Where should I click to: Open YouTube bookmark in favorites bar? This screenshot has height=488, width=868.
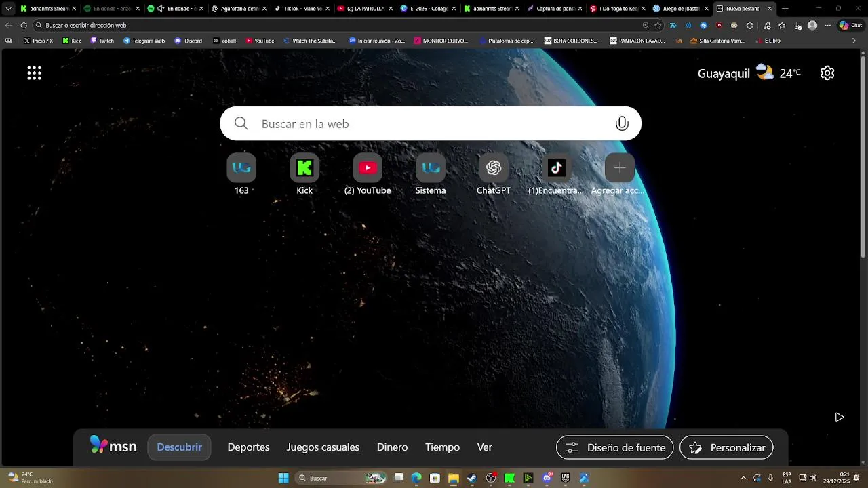259,41
